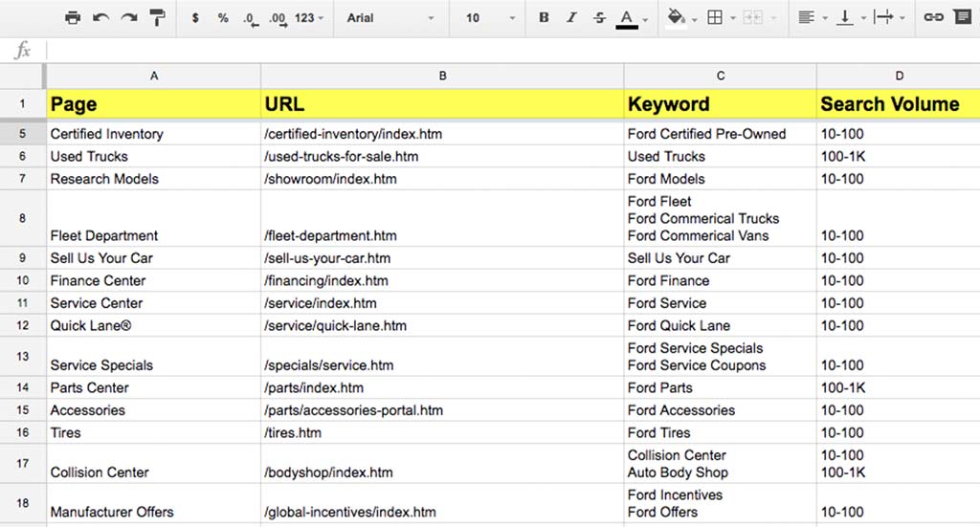The width and height of the screenshot is (980, 527).
Task: Apply percent number format
Action: point(223,18)
